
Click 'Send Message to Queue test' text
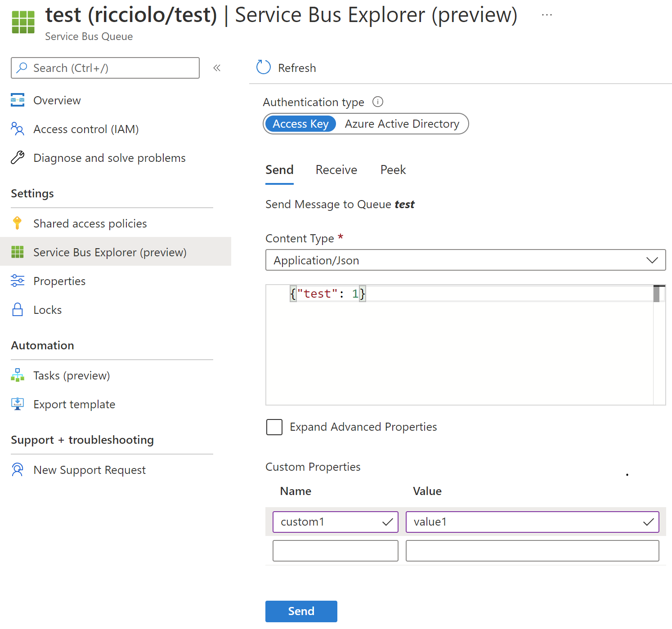click(x=340, y=205)
